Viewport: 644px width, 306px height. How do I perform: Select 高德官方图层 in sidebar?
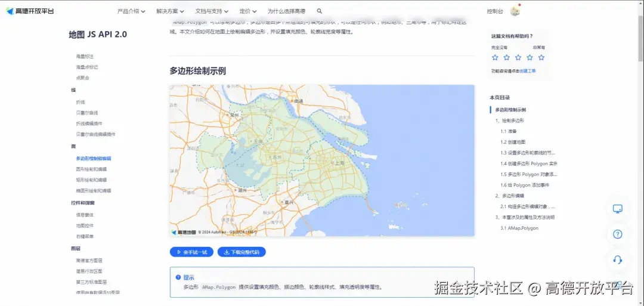(x=89, y=261)
